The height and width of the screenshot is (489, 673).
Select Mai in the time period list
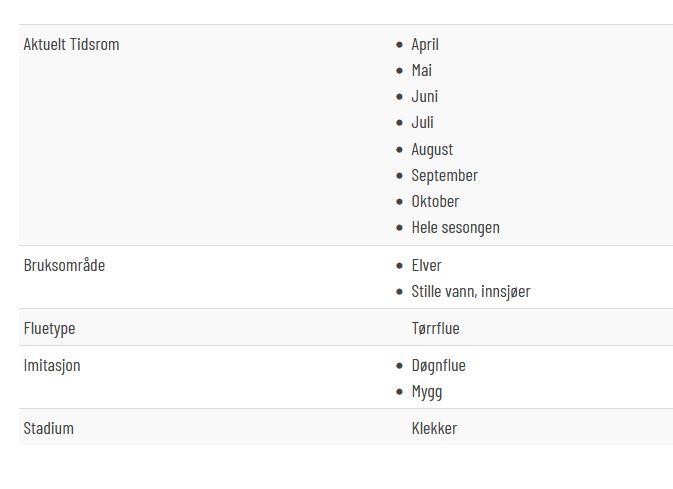click(421, 70)
